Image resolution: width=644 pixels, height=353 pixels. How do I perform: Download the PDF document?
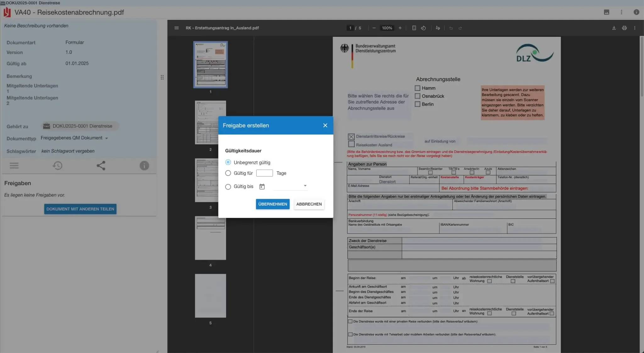[614, 28]
